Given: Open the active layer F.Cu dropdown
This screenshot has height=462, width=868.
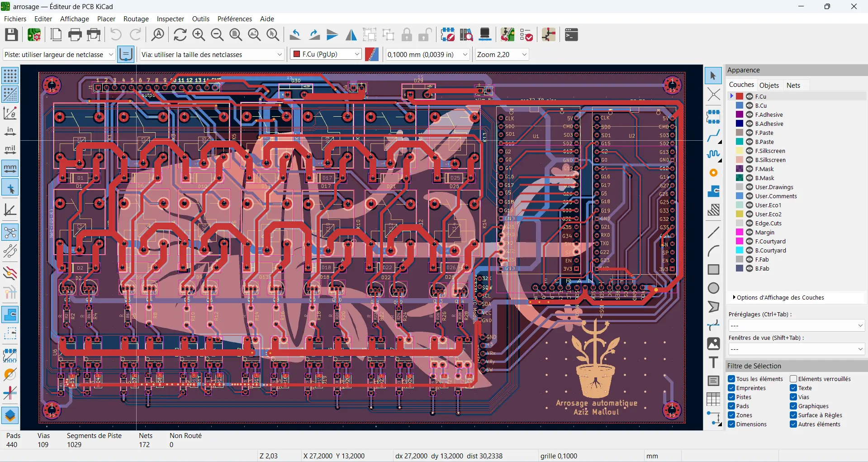Looking at the screenshot, I should (357, 54).
